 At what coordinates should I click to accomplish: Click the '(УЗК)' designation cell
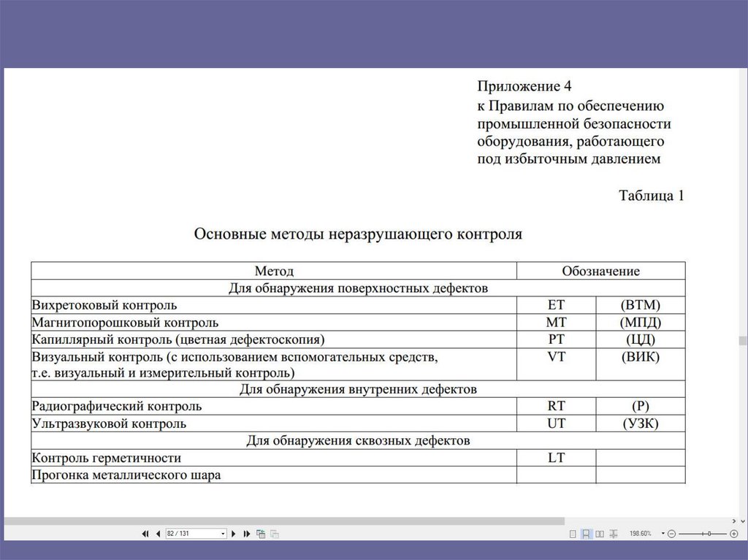pos(641,423)
